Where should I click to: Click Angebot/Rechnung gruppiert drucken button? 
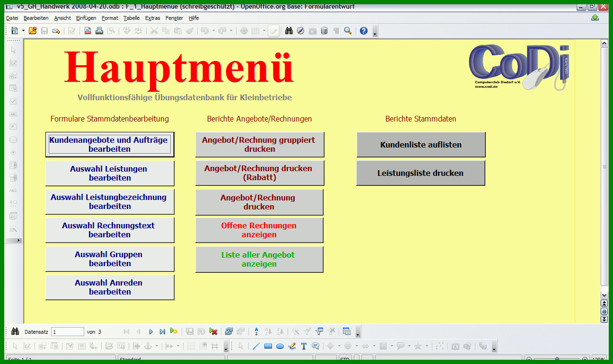[x=260, y=145]
